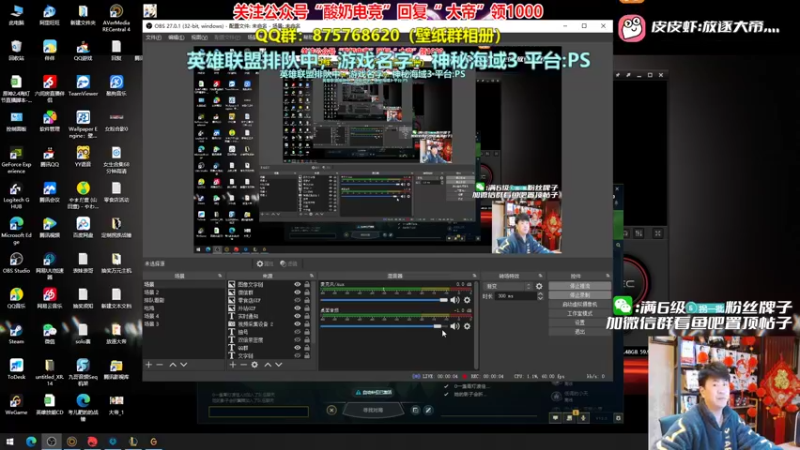Open the TeamViewer desktop shortcut
The width and height of the screenshot is (800, 450).
coord(83,86)
